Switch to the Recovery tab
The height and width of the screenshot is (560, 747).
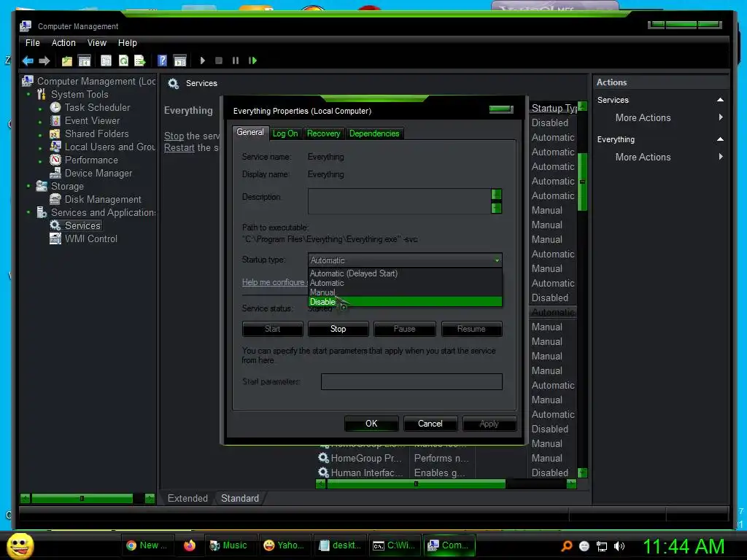tap(323, 134)
